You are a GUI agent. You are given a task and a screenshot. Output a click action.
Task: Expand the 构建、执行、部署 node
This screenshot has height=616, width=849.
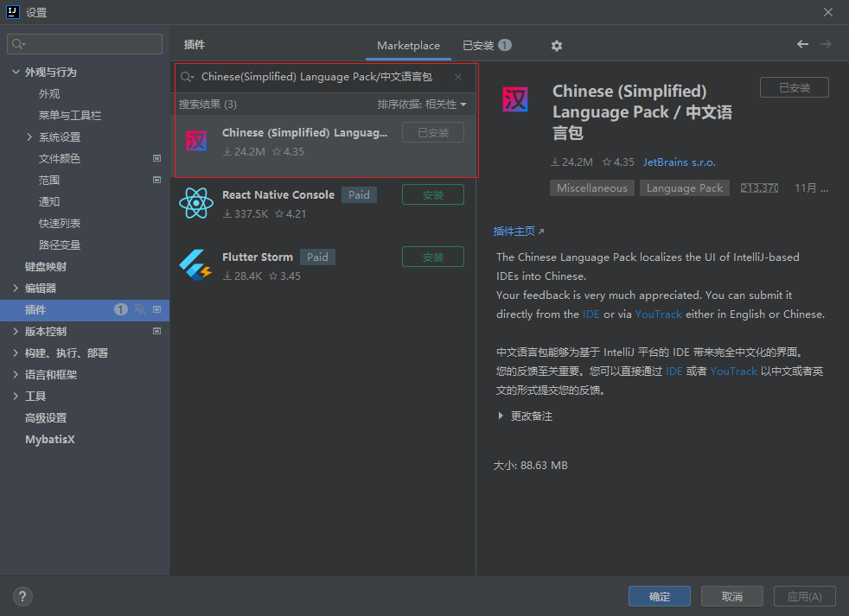click(16, 353)
